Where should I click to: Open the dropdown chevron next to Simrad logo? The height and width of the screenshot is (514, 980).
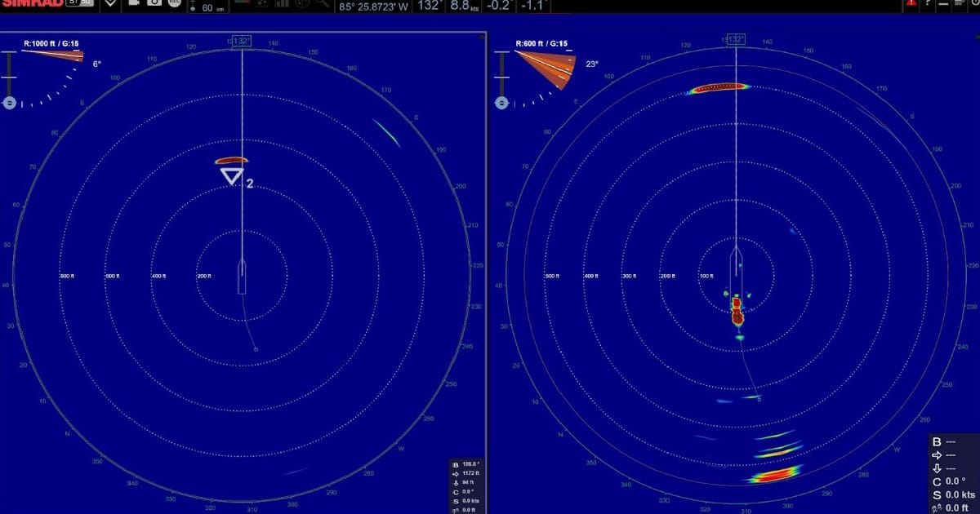pos(110,4)
